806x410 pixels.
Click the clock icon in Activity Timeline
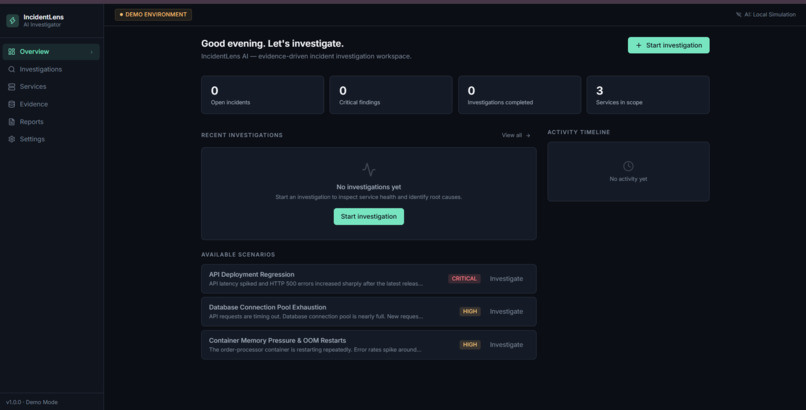pyautogui.click(x=628, y=166)
